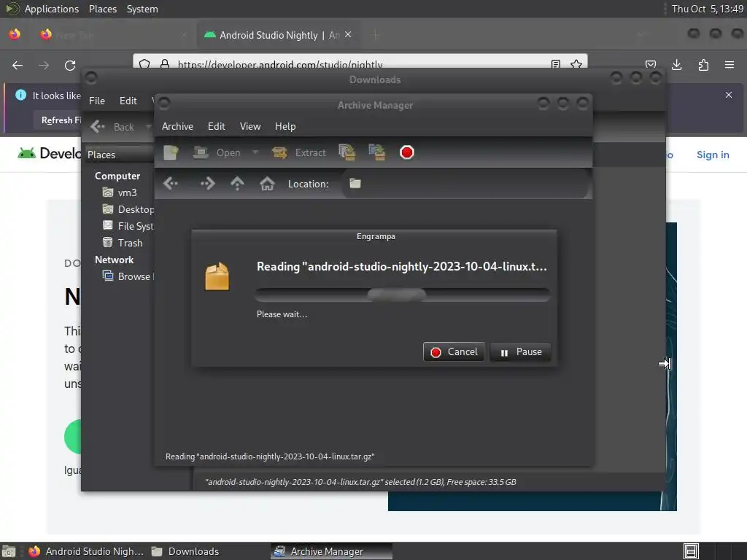This screenshot has height=560, width=747.
Task: Click the Firefox site security lock icon
Action: click(x=165, y=64)
